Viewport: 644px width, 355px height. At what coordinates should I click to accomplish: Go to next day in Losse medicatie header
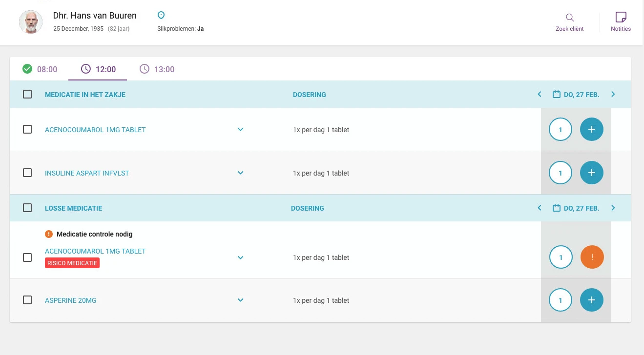613,208
